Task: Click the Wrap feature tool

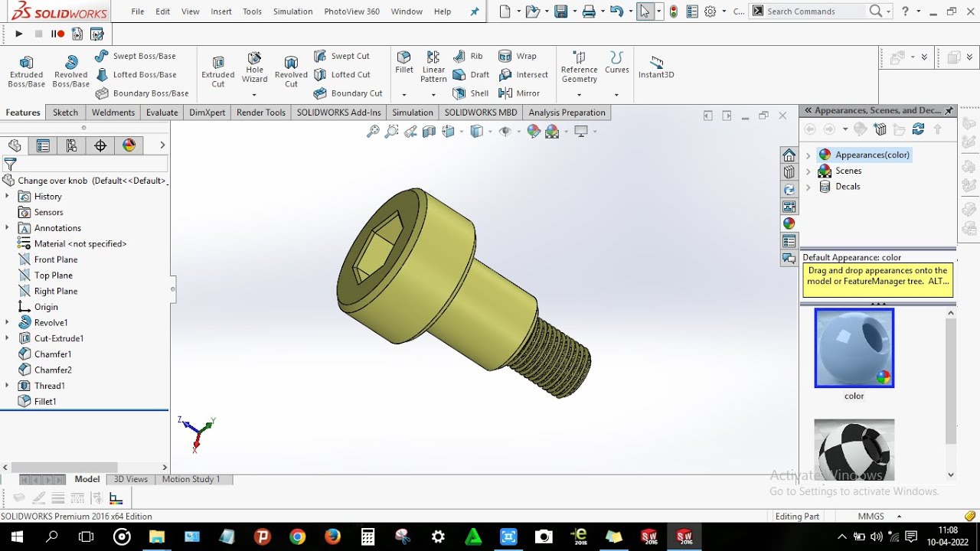Action: 518,56
